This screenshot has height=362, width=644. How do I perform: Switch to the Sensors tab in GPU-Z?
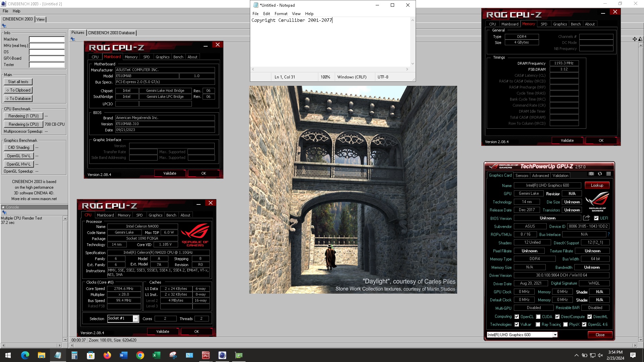522,175
